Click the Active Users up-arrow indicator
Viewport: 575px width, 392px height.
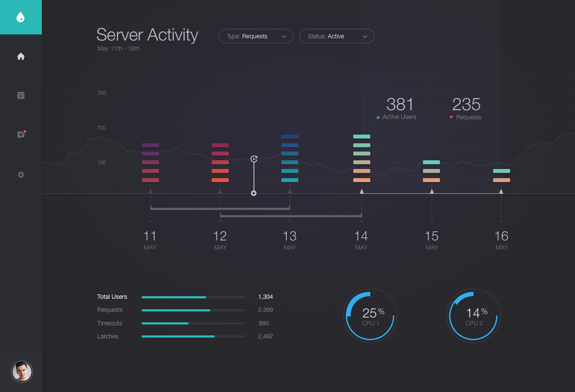click(x=378, y=117)
